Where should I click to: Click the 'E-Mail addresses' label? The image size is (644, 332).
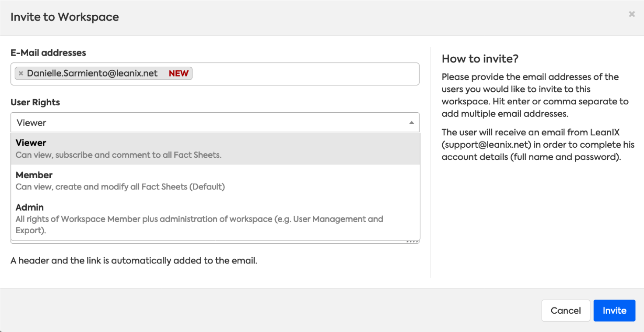[48, 53]
